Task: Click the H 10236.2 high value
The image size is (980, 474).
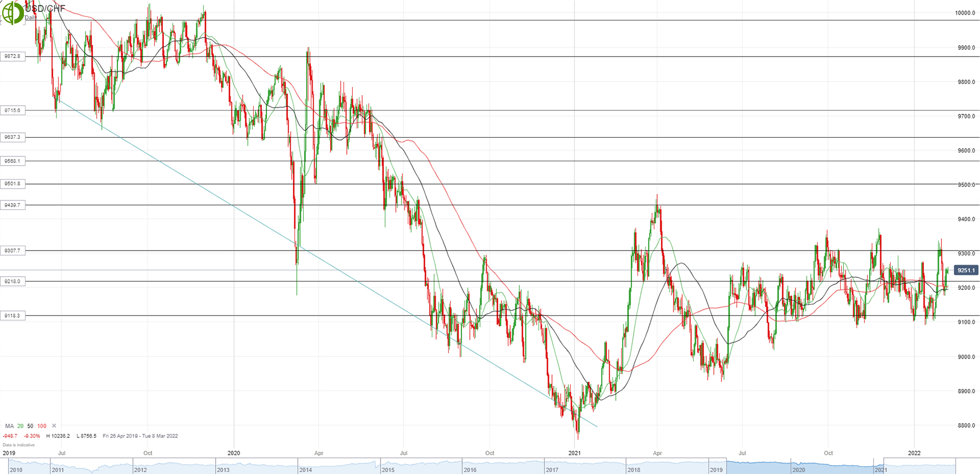Action: tap(59, 436)
